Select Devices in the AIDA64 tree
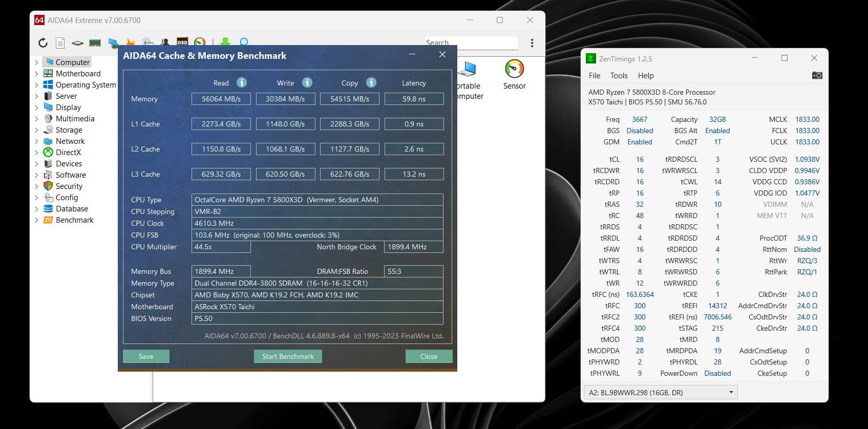 point(69,164)
